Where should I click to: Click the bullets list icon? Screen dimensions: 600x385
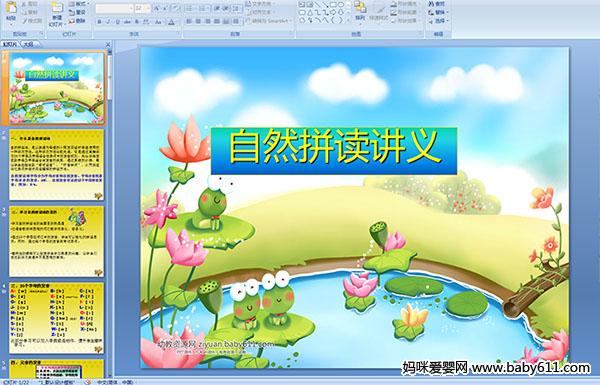(189, 8)
